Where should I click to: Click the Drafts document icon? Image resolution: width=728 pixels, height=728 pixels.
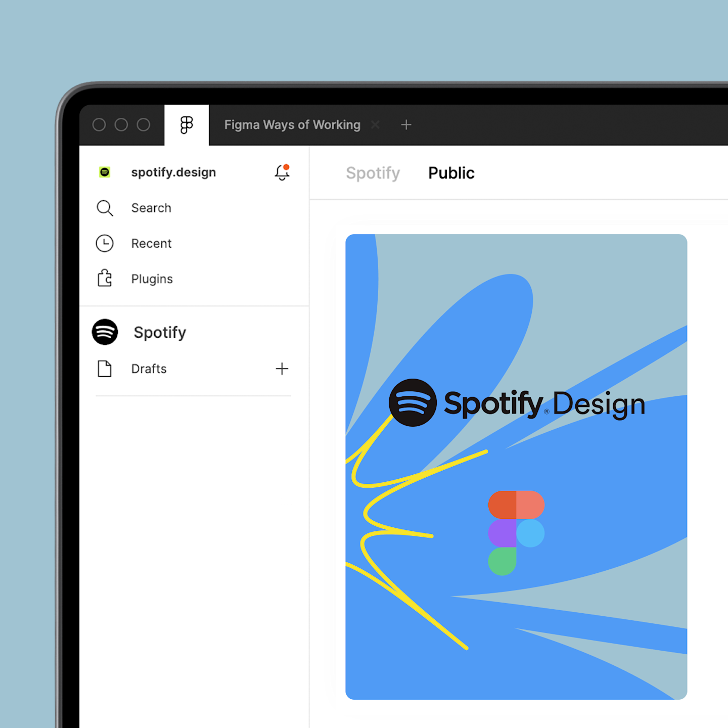coord(105,369)
